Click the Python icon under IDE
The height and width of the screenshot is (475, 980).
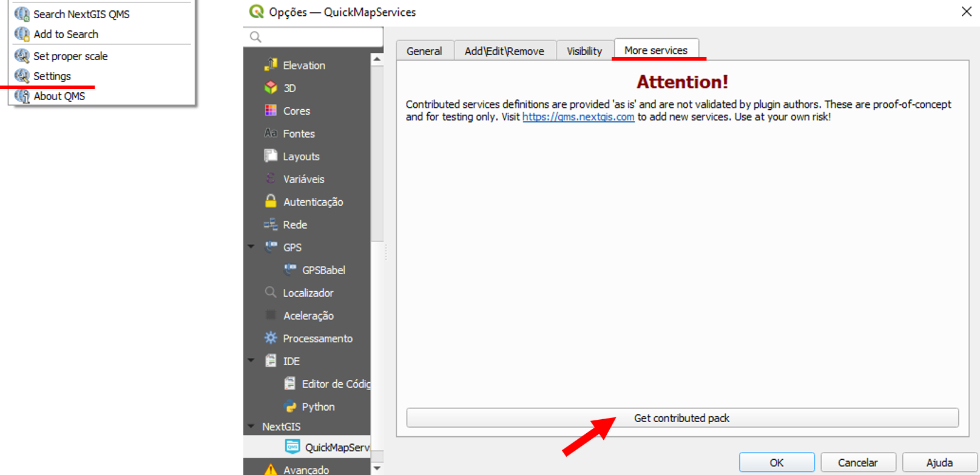pyautogui.click(x=290, y=406)
